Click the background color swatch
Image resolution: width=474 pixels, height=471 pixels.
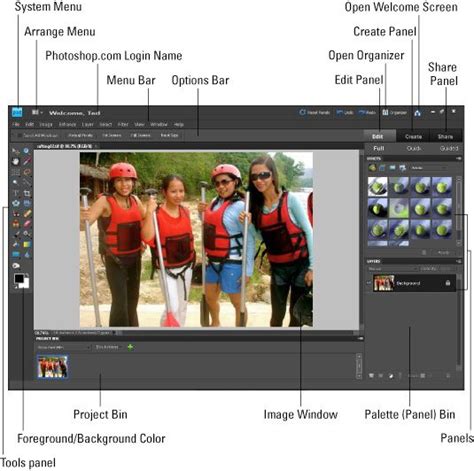(x=25, y=284)
